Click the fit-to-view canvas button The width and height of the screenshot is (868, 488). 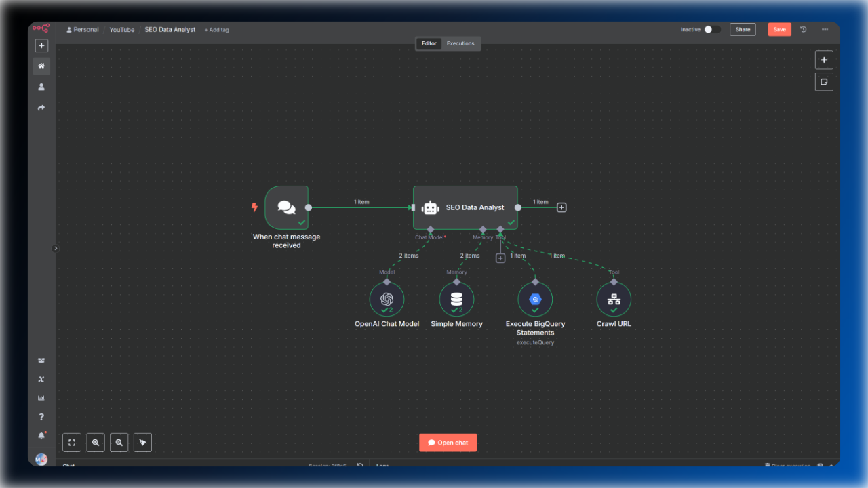point(72,443)
